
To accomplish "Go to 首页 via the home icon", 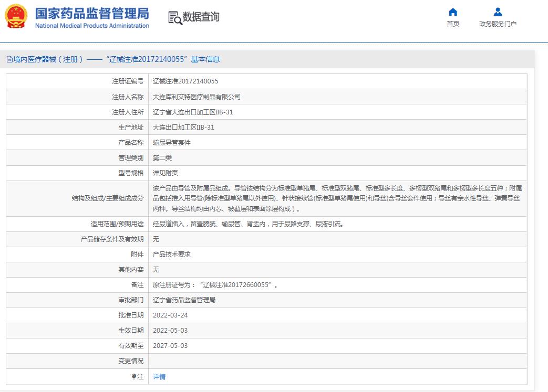I will (452, 12).
